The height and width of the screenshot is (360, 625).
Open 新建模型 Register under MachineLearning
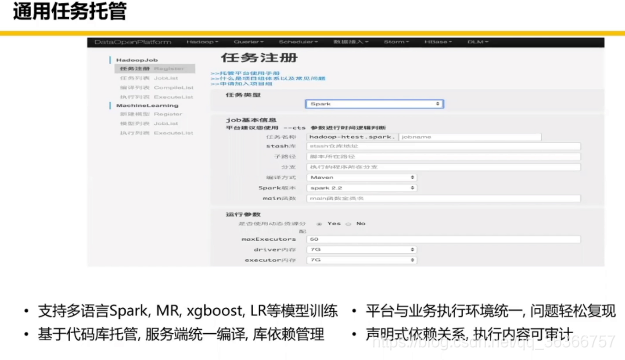click(151, 114)
